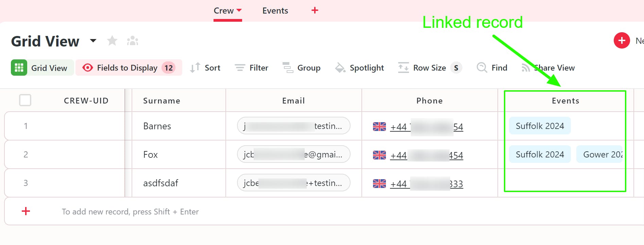Image resolution: width=644 pixels, height=245 pixels.
Task: Click the Find search icon
Action: 482,68
